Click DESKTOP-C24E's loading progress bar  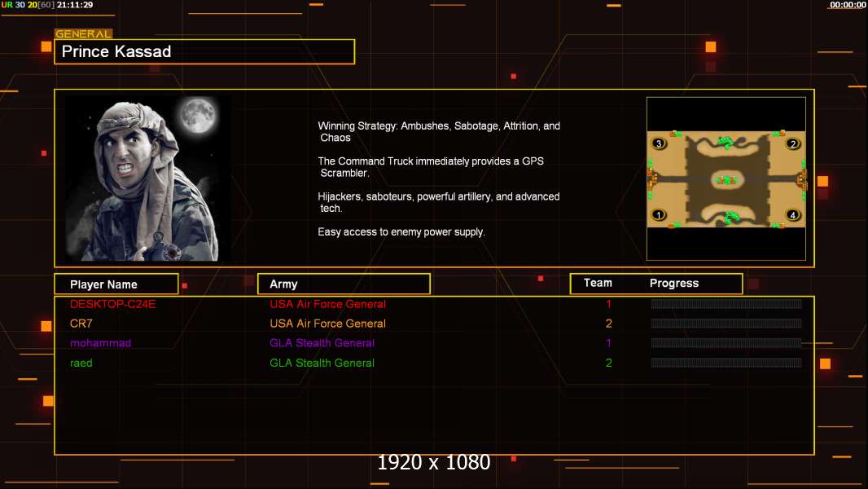point(726,303)
